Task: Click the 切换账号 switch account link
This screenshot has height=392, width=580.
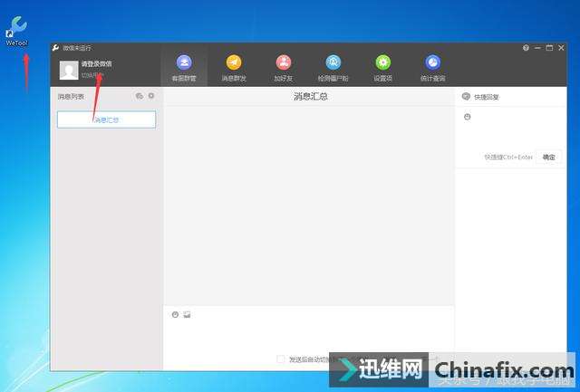Action: pos(92,75)
